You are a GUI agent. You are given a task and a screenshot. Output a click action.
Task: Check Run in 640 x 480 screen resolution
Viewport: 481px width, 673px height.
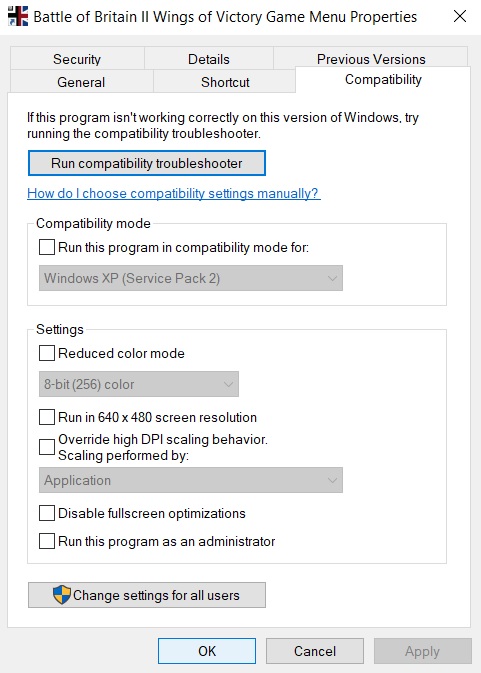click(x=47, y=417)
